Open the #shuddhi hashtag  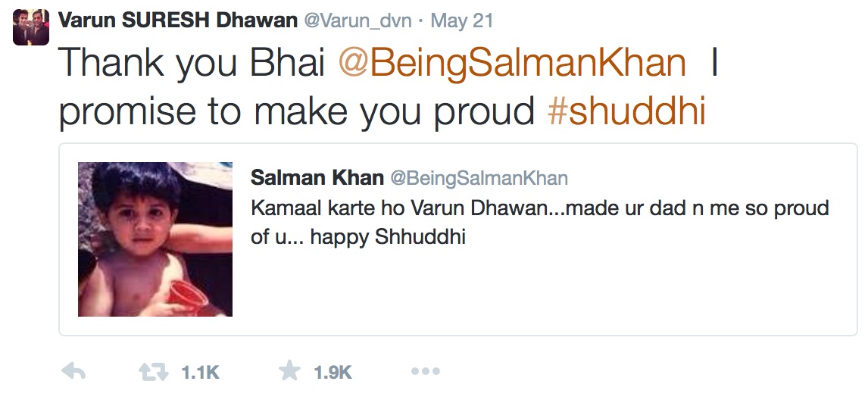(x=626, y=111)
